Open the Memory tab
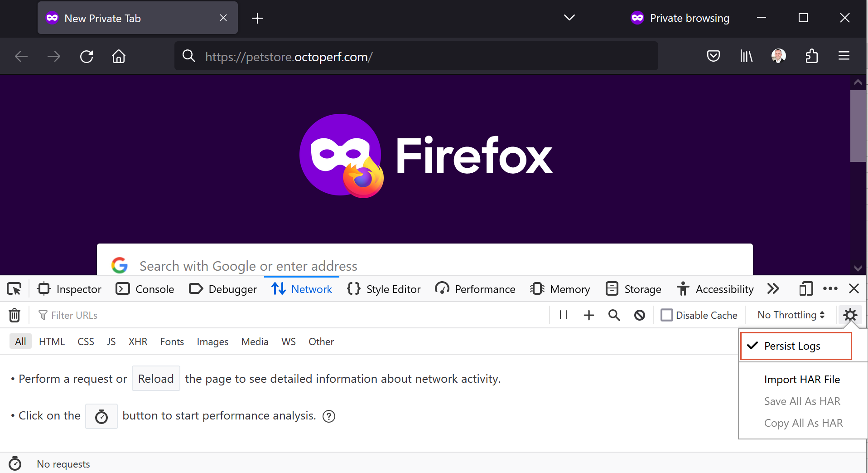868x473 pixels. click(560, 289)
